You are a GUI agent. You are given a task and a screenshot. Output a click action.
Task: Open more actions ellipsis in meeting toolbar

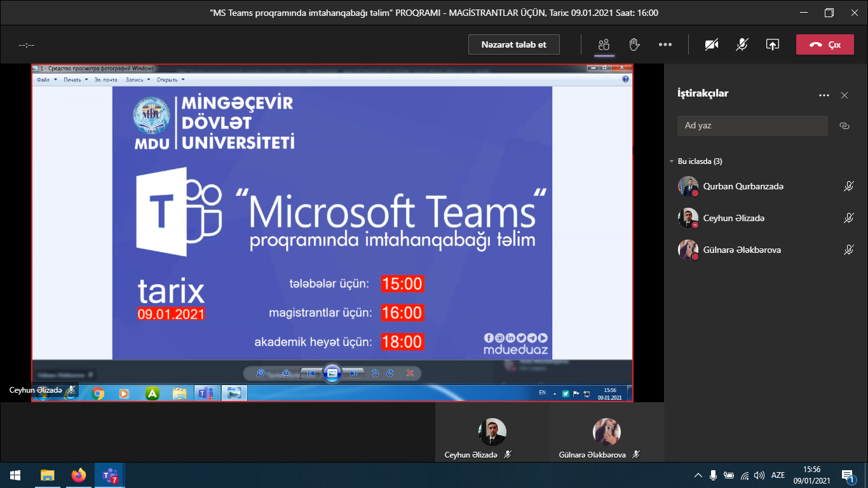pos(665,44)
